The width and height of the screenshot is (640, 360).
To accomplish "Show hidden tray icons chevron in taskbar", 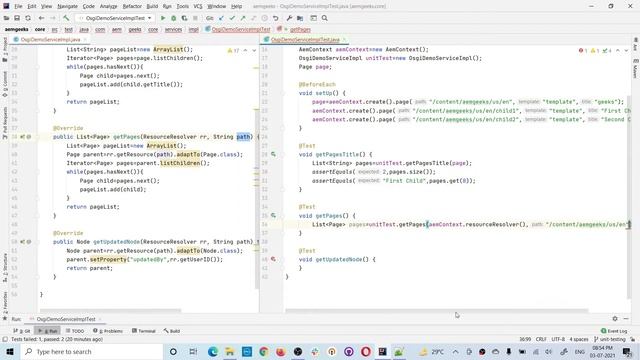I will point(456,351).
